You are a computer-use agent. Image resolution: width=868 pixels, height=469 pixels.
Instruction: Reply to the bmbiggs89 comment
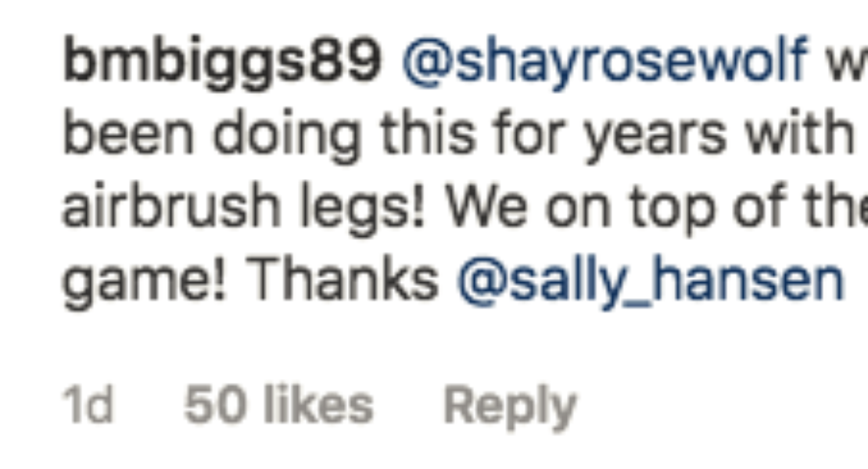pos(509,406)
